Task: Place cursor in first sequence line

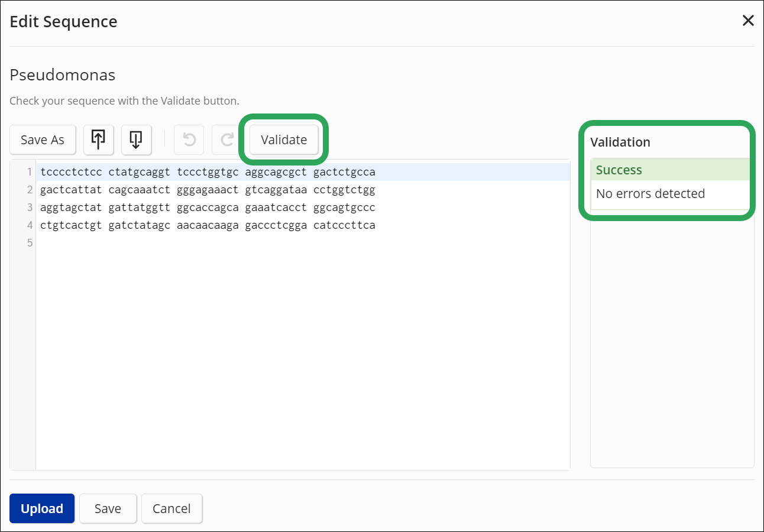Action: [208, 173]
